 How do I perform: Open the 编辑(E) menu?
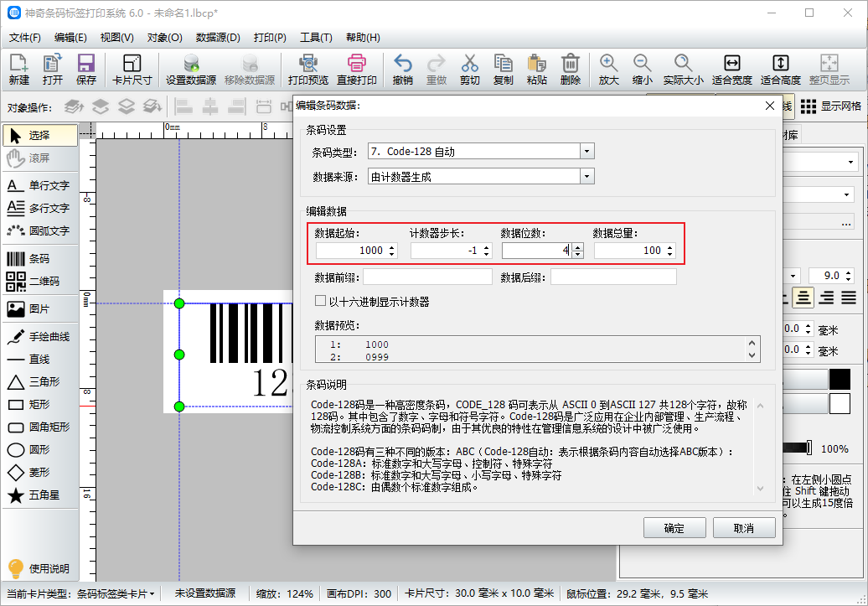tap(70, 38)
